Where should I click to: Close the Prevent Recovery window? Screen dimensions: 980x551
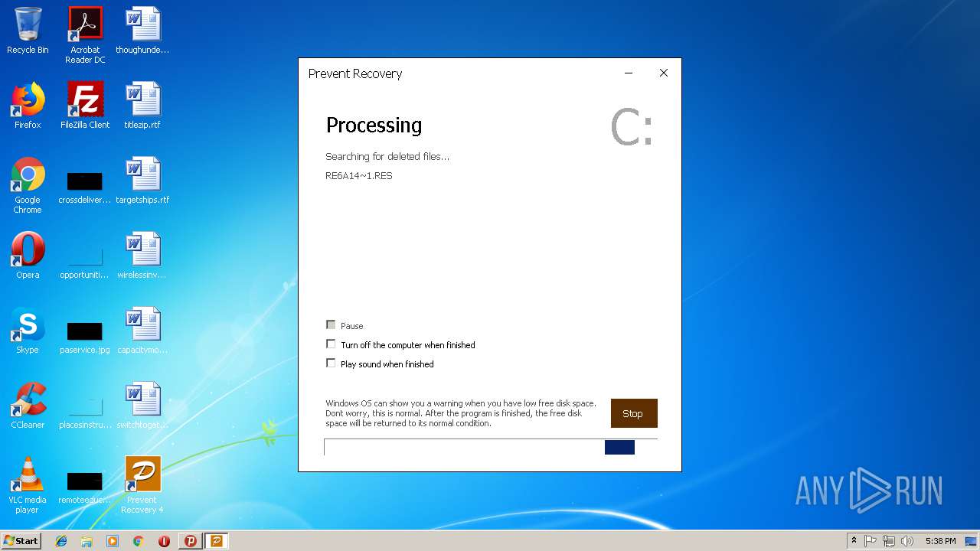664,73
